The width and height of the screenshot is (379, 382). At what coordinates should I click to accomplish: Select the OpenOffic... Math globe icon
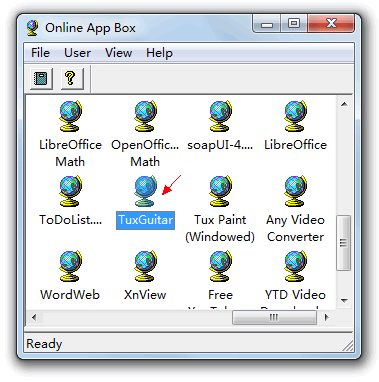tap(145, 116)
